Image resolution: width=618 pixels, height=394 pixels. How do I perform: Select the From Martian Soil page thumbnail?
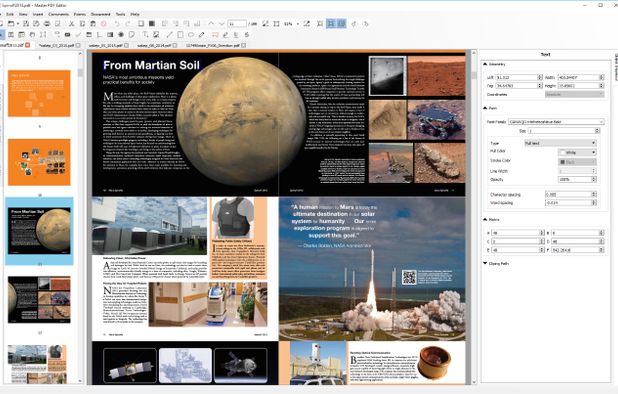click(x=39, y=231)
